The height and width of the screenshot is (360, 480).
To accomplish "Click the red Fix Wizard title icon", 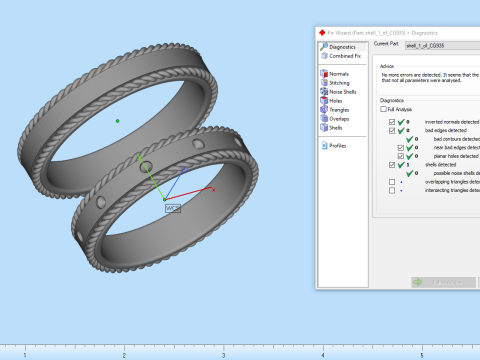I will point(322,33).
